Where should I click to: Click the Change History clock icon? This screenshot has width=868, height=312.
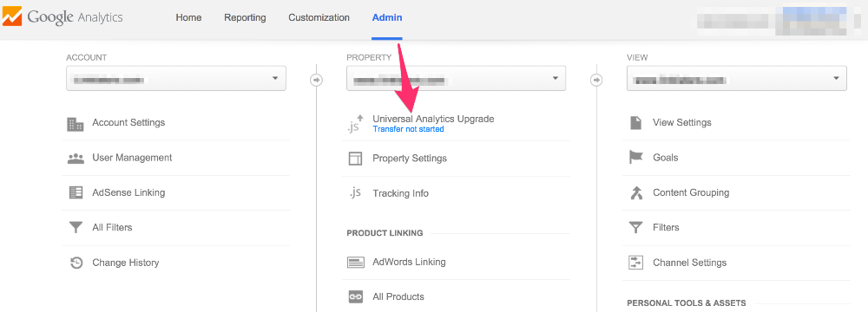pos(76,263)
